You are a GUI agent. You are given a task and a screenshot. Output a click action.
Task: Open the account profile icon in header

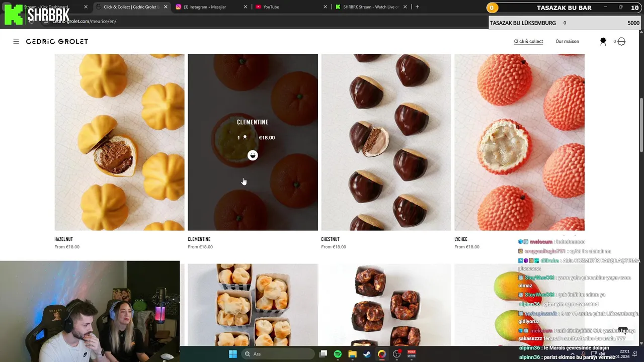(603, 42)
